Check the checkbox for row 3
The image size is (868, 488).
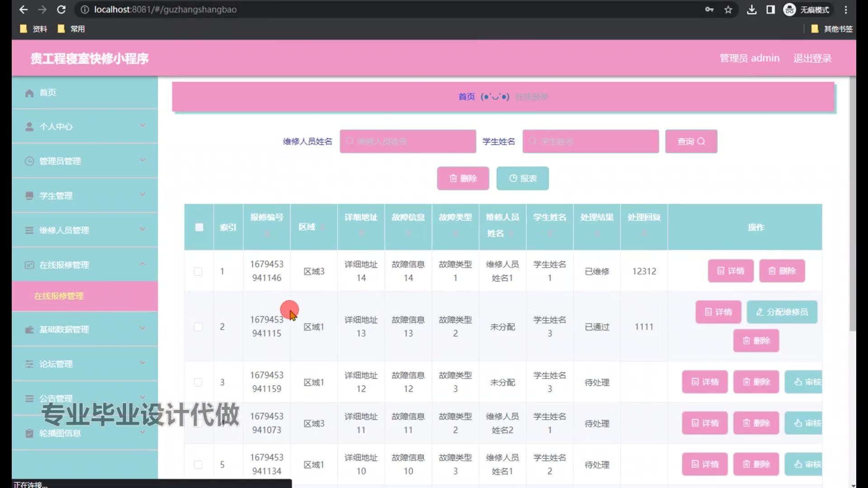198,383
